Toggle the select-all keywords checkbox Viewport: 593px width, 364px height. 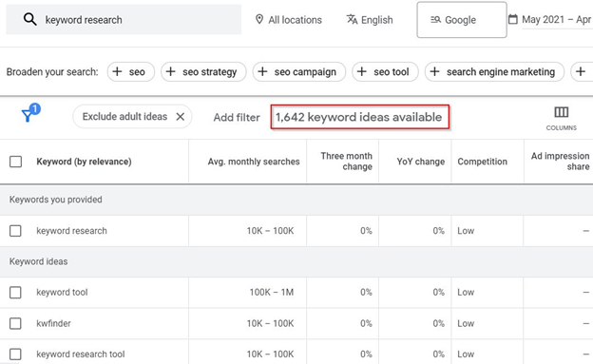[x=15, y=162]
